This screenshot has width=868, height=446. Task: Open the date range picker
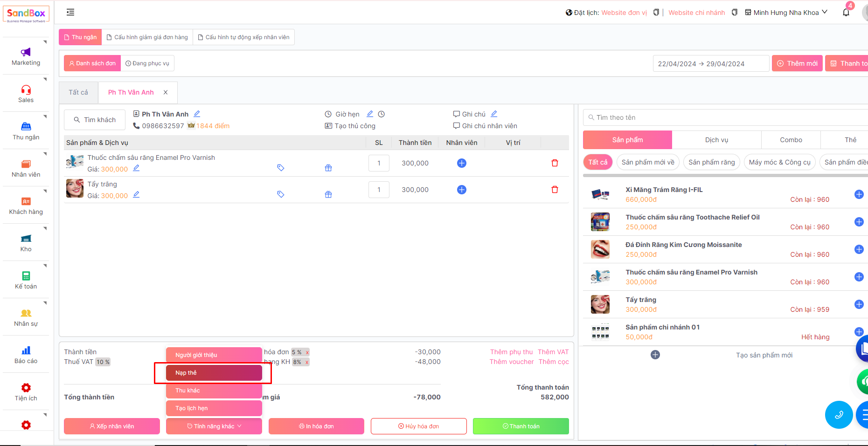[x=710, y=63]
